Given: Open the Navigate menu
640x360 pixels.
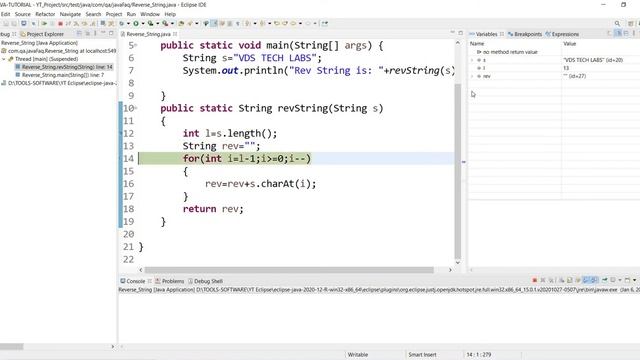Looking at the screenshot, I should coord(70,14).
